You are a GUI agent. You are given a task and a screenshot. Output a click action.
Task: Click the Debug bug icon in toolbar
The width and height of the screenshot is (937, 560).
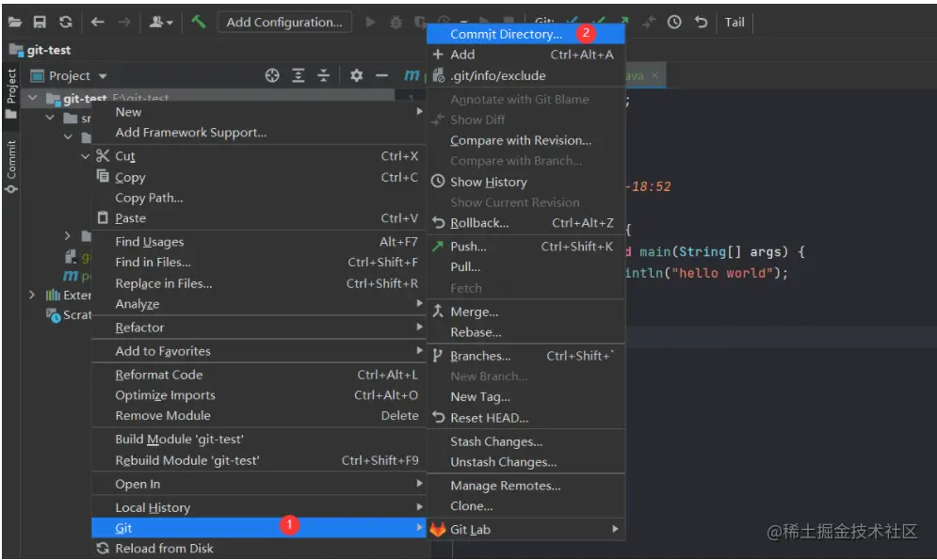coord(396,22)
